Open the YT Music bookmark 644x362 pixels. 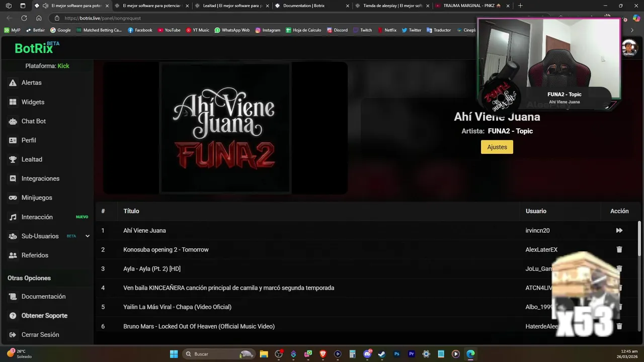tap(198, 30)
